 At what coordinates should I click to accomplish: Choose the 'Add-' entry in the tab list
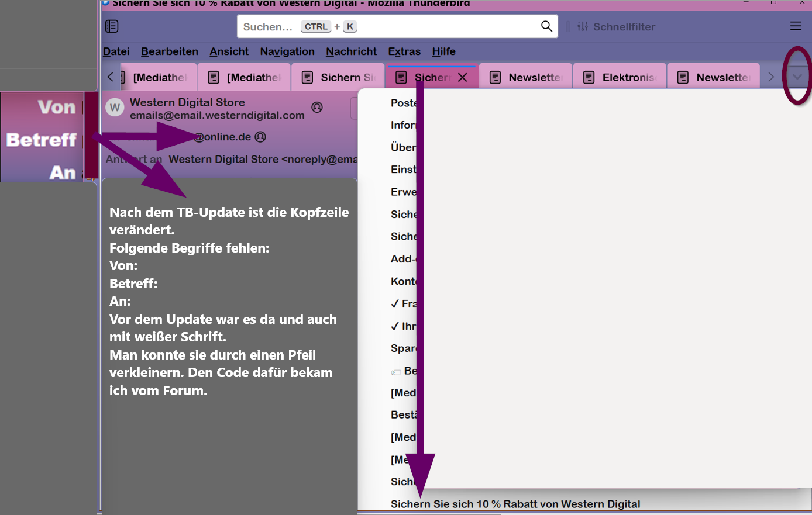point(404,259)
